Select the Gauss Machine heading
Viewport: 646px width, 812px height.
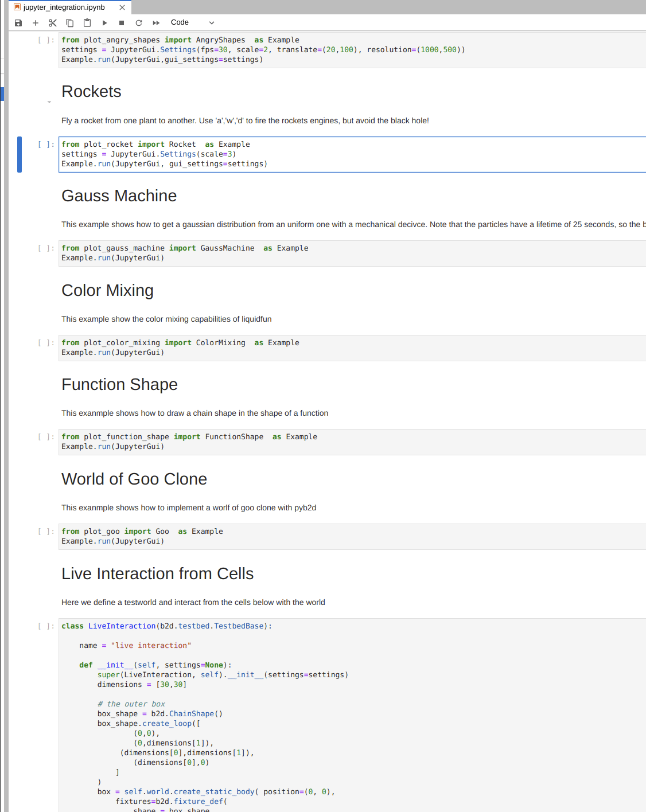click(119, 196)
